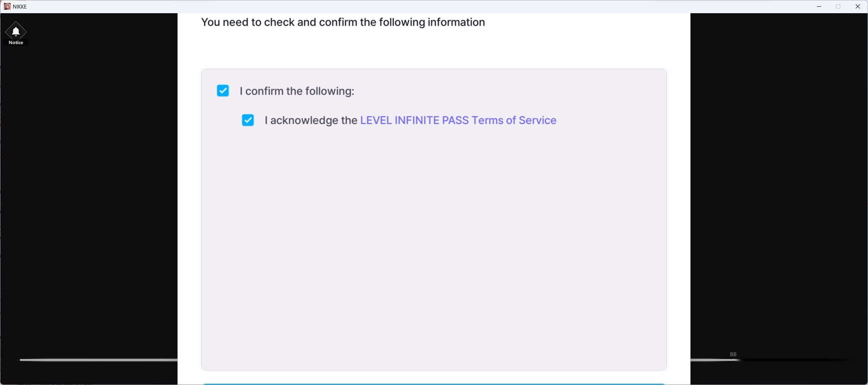This screenshot has height=385, width=868.
Task: Click the loading progress bar's filled left portion
Action: tap(98, 360)
